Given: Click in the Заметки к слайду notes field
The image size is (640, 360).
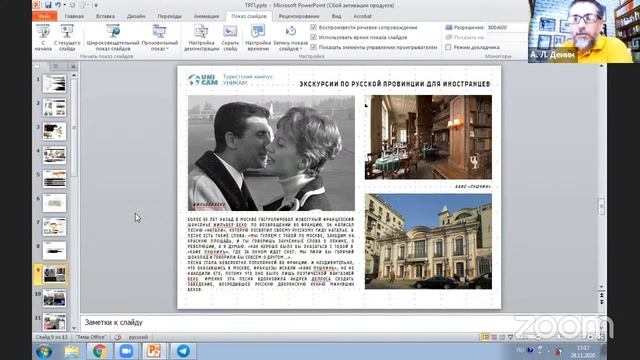Looking at the screenshot, I should 339,322.
